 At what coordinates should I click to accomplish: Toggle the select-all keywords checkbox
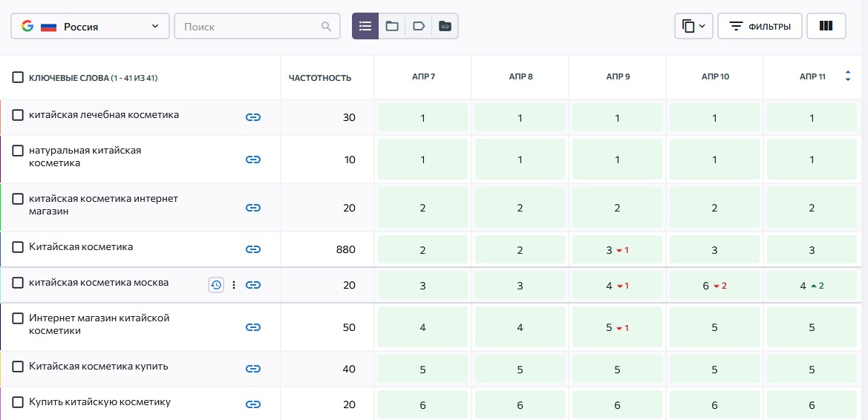[x=18, y=77]
